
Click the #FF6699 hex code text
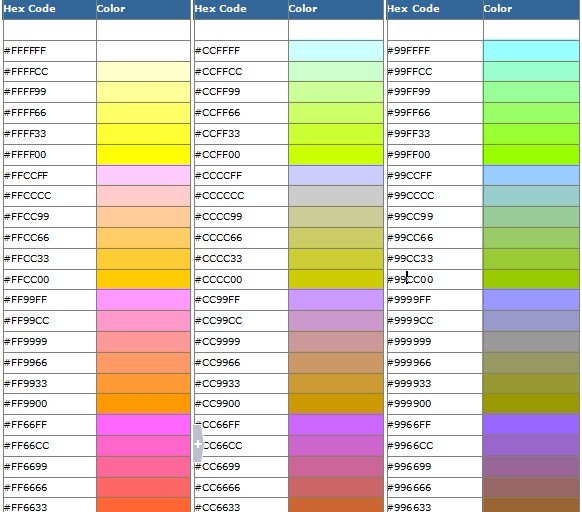point(26,467)
